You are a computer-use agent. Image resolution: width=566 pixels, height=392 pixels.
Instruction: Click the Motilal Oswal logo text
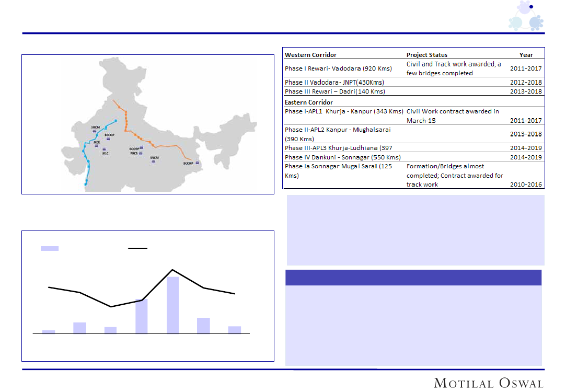point(489,383)
